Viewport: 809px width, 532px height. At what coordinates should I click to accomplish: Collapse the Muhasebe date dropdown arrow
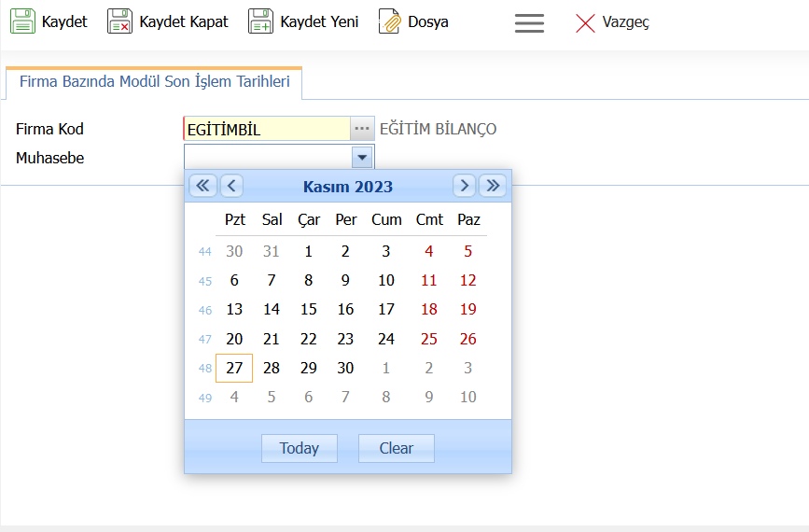click(362, 157)
